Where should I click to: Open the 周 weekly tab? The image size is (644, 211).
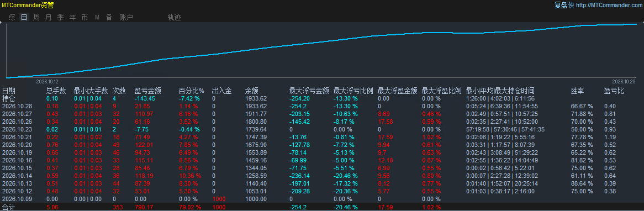tap(36, 17)
